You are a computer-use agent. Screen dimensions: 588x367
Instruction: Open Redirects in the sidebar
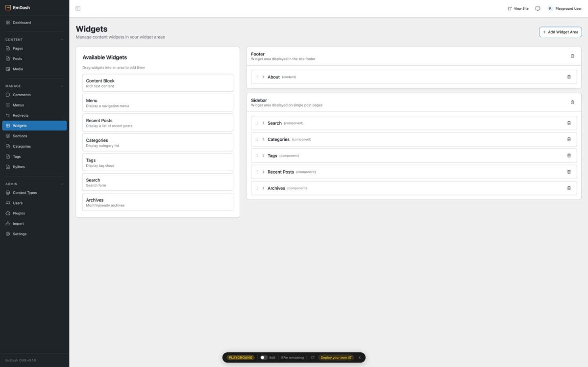(x=34, y=115)
